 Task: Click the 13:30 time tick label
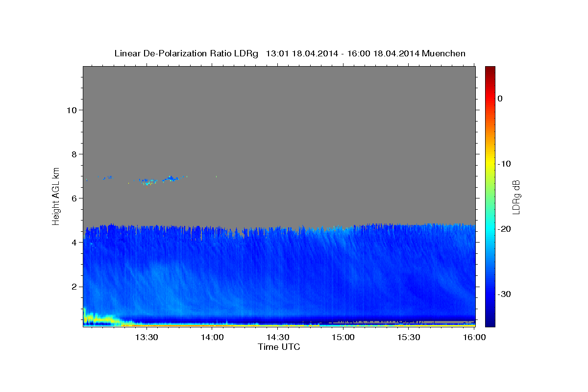pos(147,337)
